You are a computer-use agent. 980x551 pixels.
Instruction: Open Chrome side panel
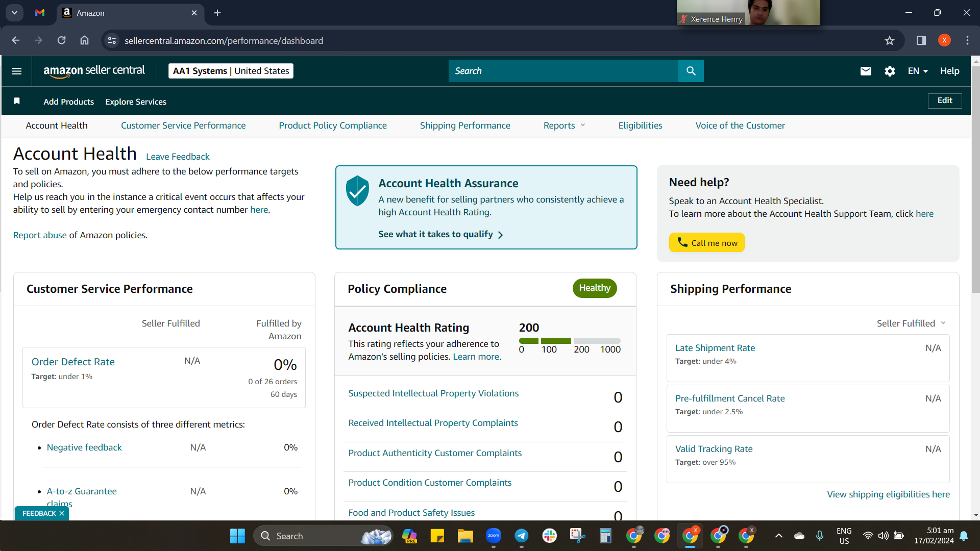pyautogui.click(x=921, y=40)
